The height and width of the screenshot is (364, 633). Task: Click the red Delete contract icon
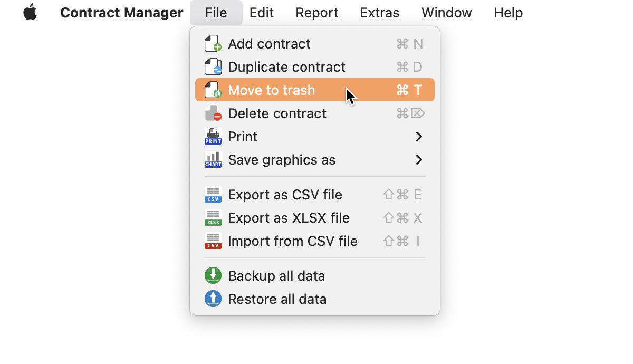[213, 113]
